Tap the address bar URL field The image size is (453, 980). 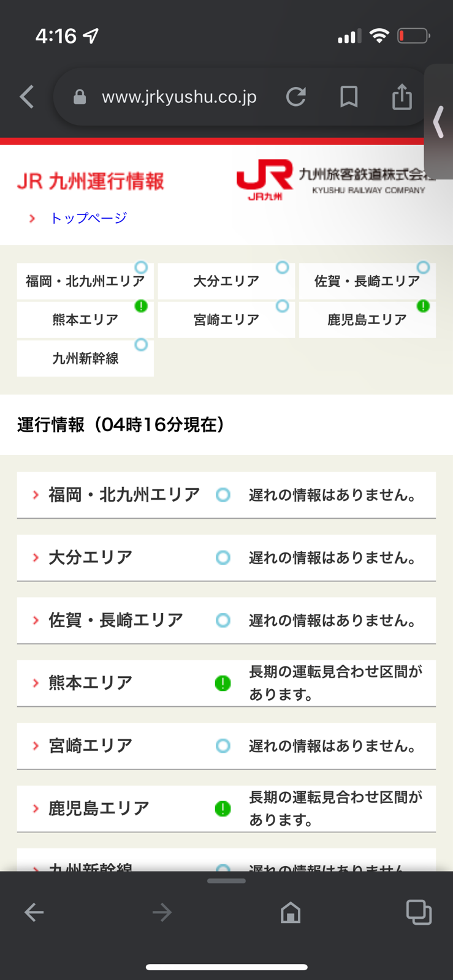pyautogui.click(x=179, y=97)
